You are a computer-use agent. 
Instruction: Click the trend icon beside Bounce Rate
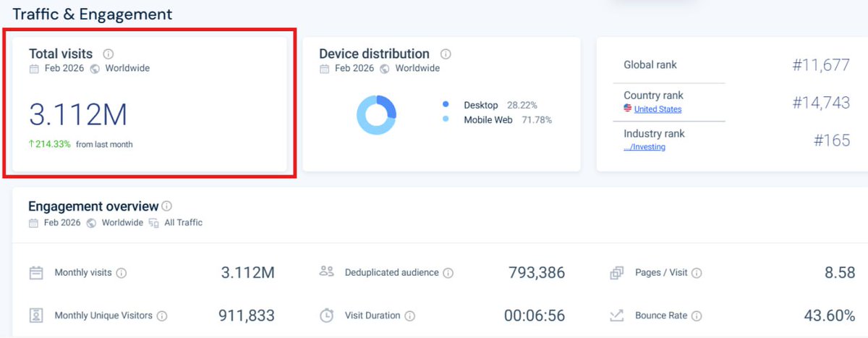tap(617, 316)
